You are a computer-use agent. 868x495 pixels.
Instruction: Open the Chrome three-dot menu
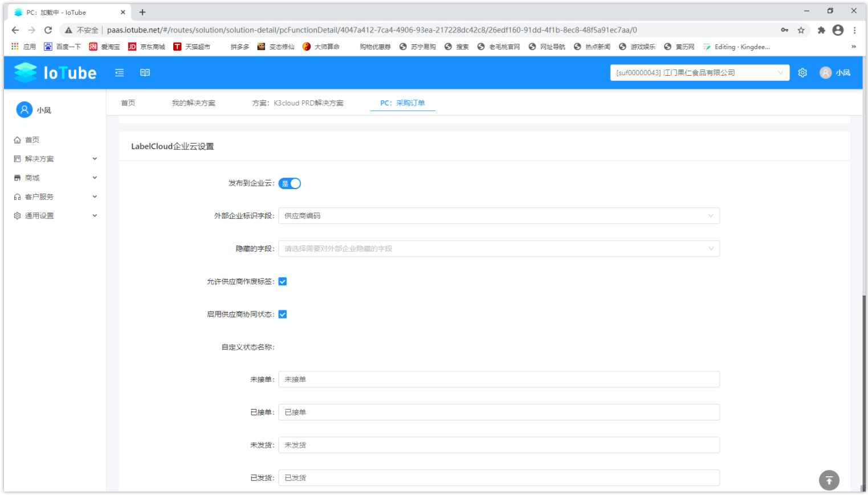[x=854, y=30]
